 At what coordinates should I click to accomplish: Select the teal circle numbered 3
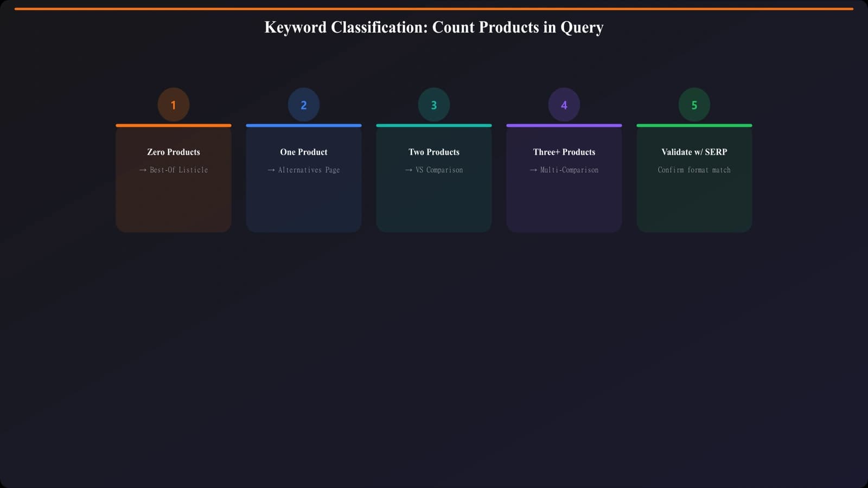[433, 104]
